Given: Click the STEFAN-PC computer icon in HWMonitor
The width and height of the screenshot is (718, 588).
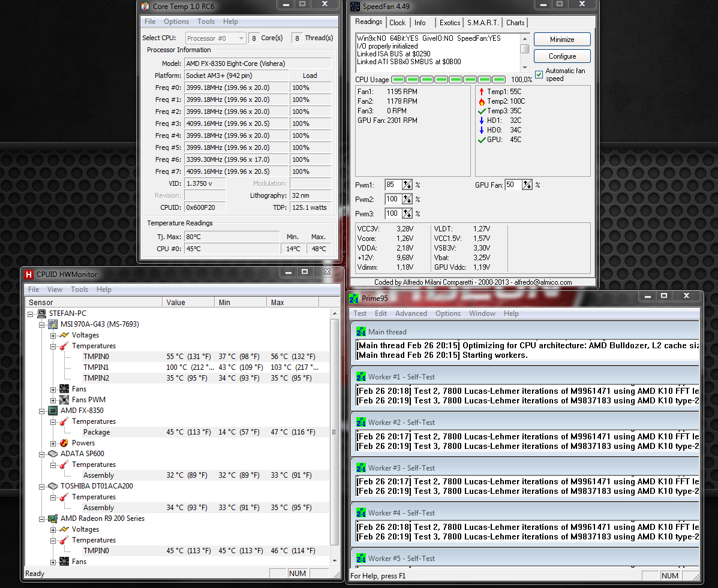Looking at the screenshot, I should 41,313.
